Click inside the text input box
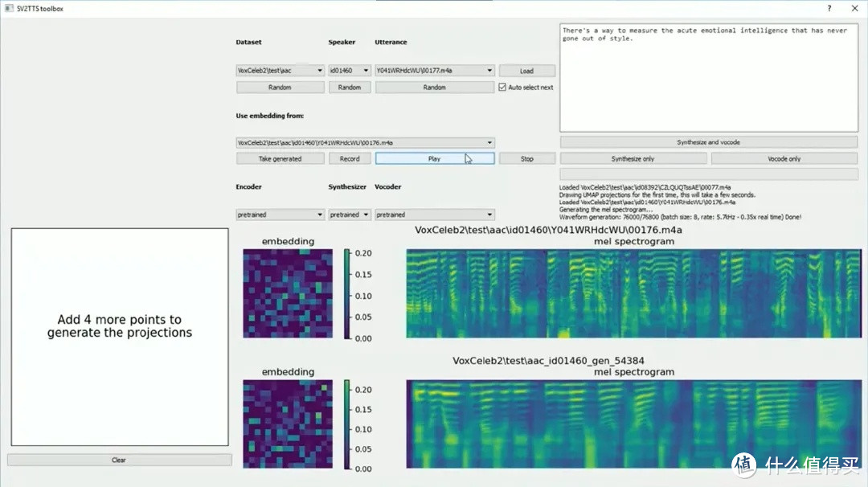The height and width of the screenshot is (487, 868). point(709,78)
